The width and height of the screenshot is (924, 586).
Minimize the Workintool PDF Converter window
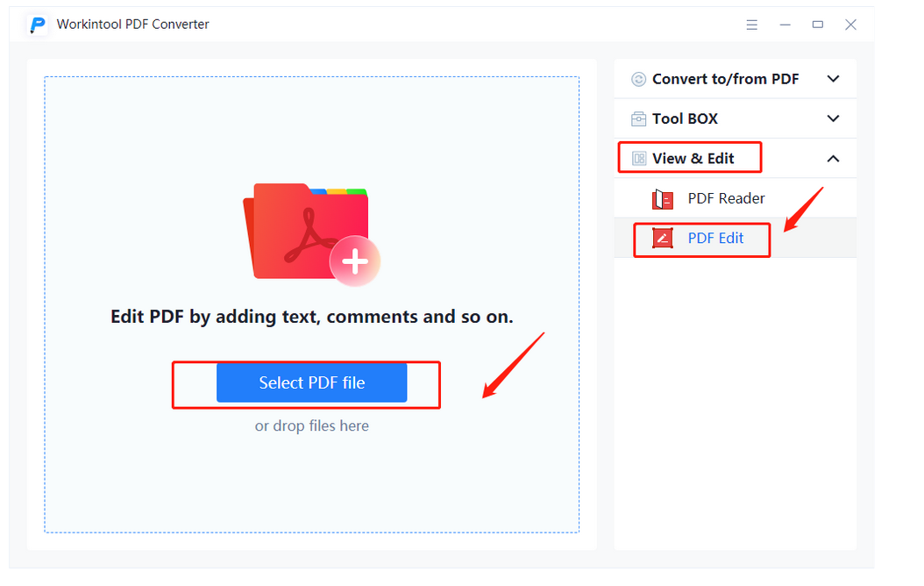click(x=785, y=25)
